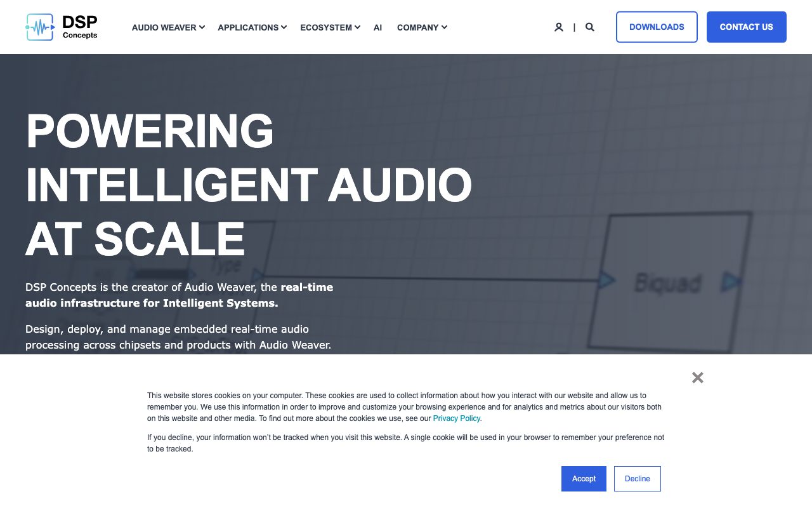Click the 'Powering Intelligent Audio at Scale' headline
This screenshot has height=508, width=812.
coord(249,184)
